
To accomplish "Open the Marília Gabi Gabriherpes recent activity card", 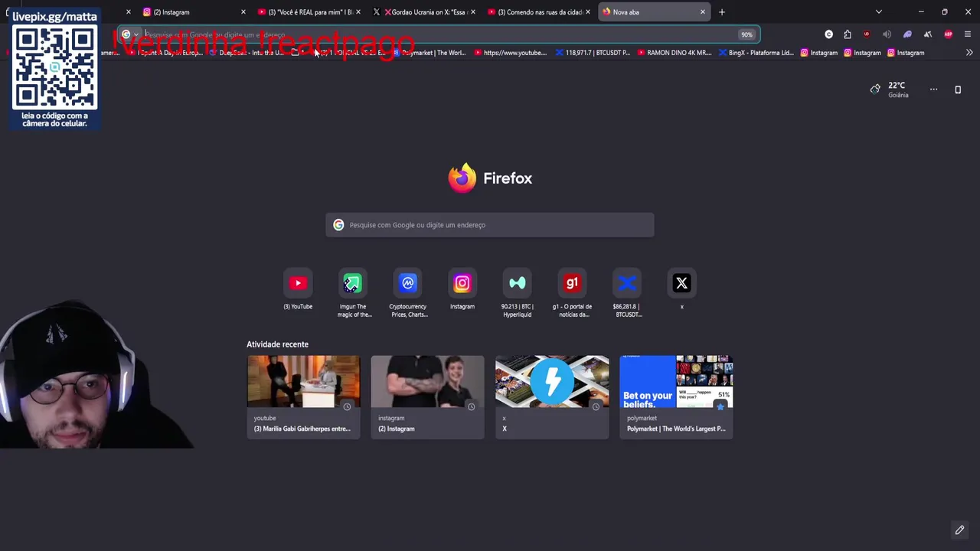I will 303,396.
